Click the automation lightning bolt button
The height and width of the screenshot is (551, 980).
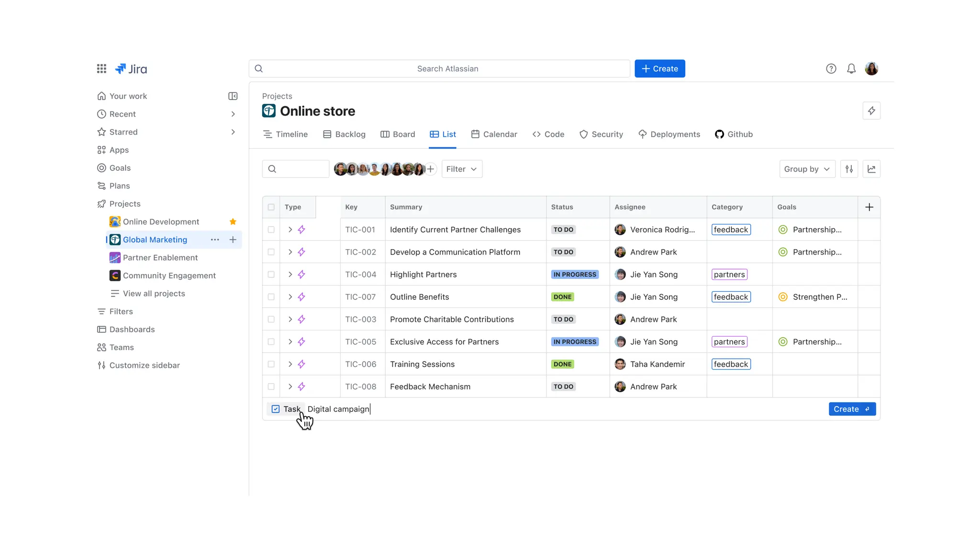coord(871,111)
